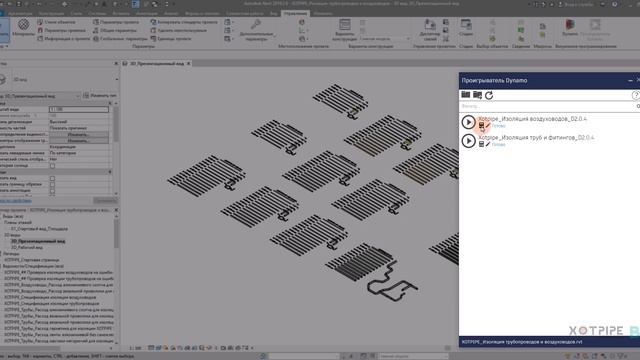
Task: Open Object Styles (Стили объектов)
Action: pos(56,22)
